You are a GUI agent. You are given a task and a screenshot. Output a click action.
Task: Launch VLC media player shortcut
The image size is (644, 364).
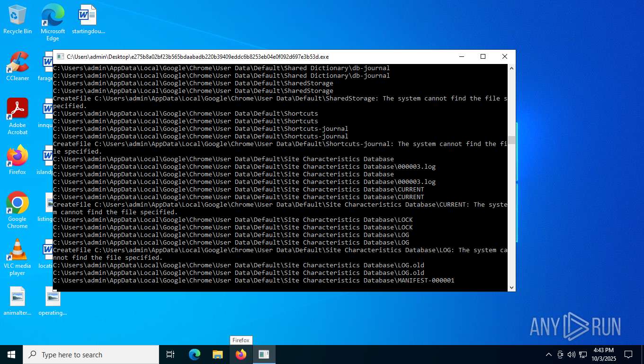tap(18, 257)
